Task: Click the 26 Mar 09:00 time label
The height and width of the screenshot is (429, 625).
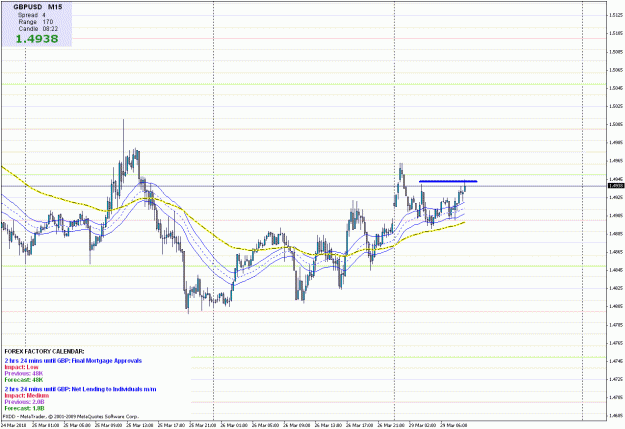Action: point(297,425)
